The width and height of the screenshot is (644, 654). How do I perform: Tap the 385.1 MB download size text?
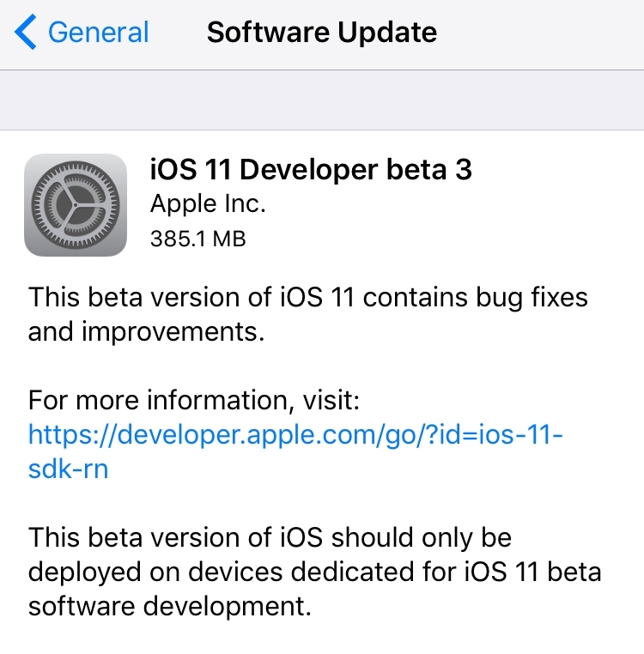click(x=197, y=239)
